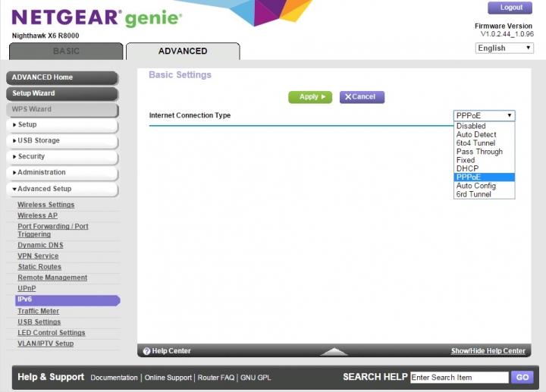Viewport: 546px width, 392px height.
Task: Expand the USB Storage section
Action: coord(62,141)
